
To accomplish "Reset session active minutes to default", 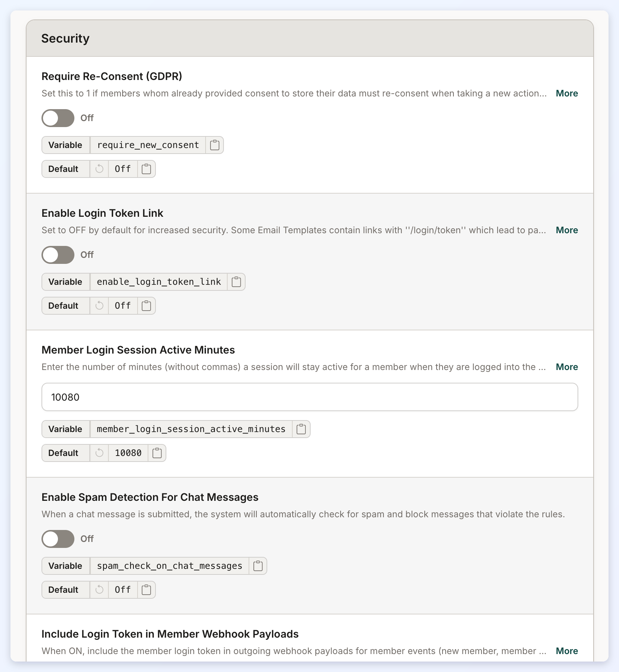I will [x=99, y=453].
